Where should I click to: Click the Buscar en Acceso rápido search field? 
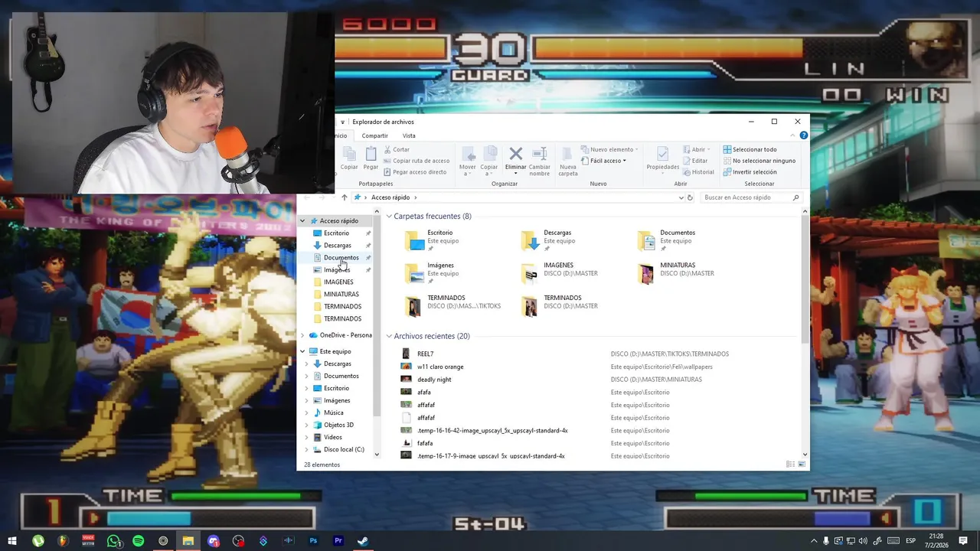pos(750,197)
